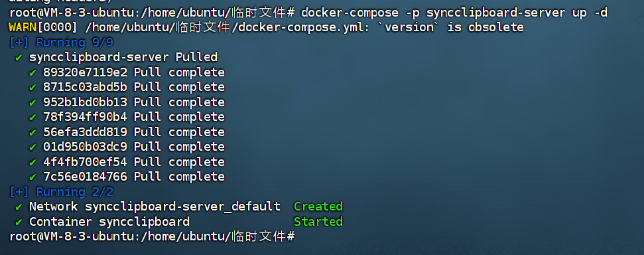
Task: Click the layer ID 7c56e0184766
Action: (x=85, y=177)
